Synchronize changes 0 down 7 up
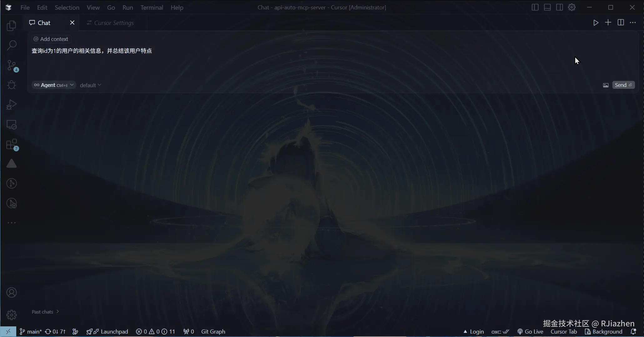644x337 pixels. pos(55,332)
